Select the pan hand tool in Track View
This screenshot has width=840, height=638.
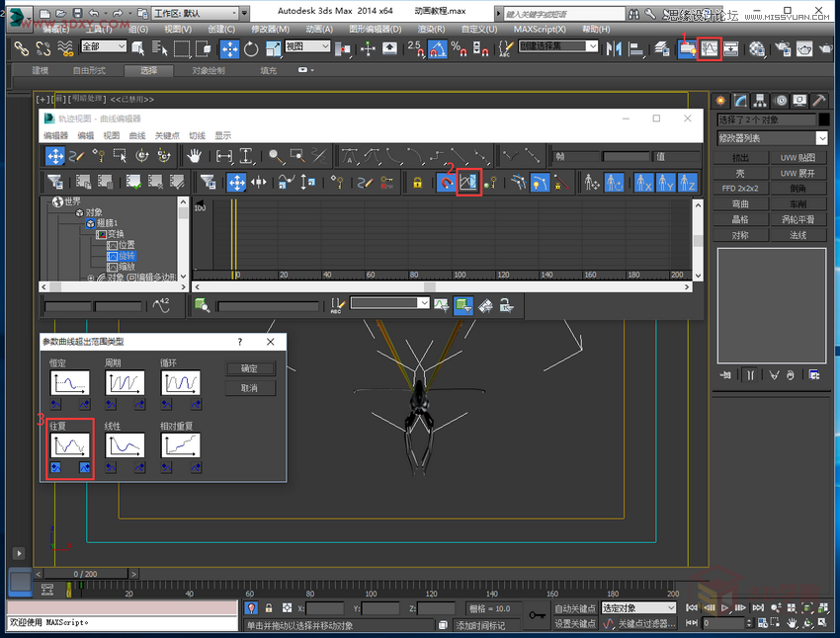coord(196,156)
